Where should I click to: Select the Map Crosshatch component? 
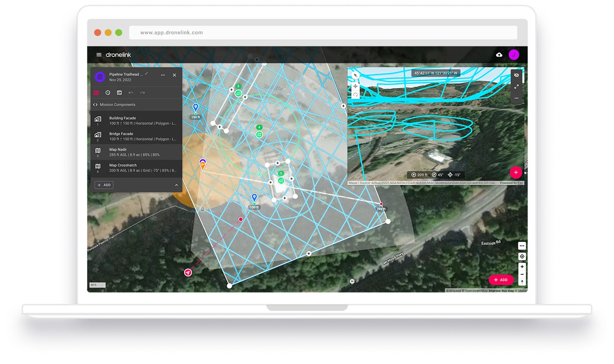[136, 168]
